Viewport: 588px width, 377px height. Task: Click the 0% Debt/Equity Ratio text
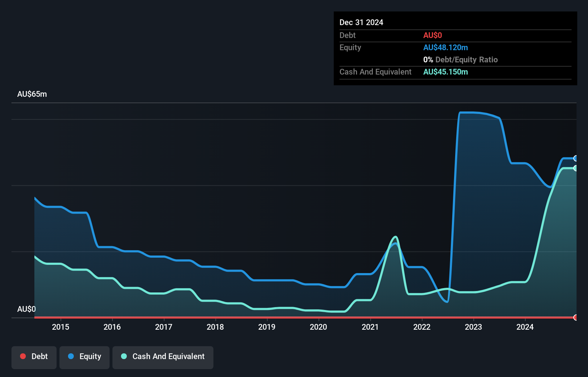click(461, 59)
